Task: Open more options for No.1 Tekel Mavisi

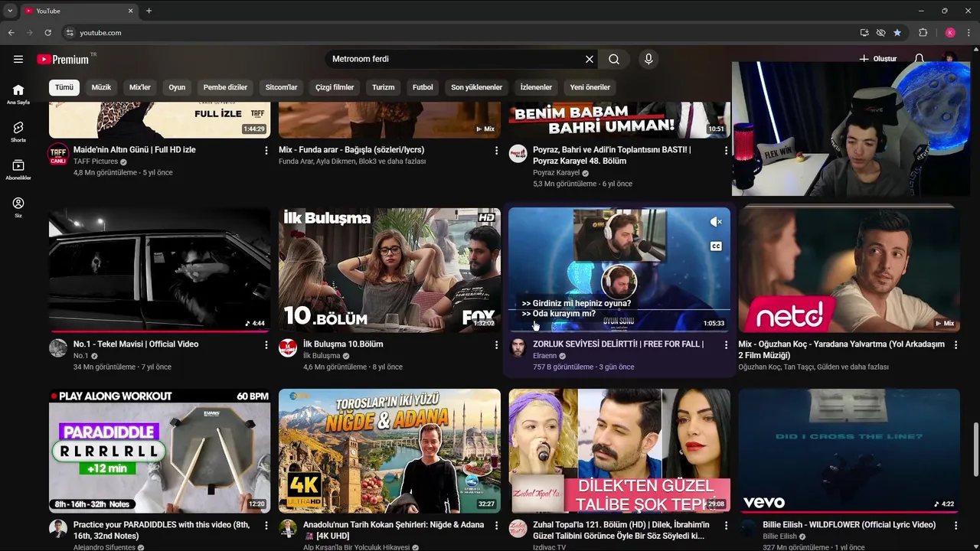Action: pyautogui.click(x=266, y=345)
